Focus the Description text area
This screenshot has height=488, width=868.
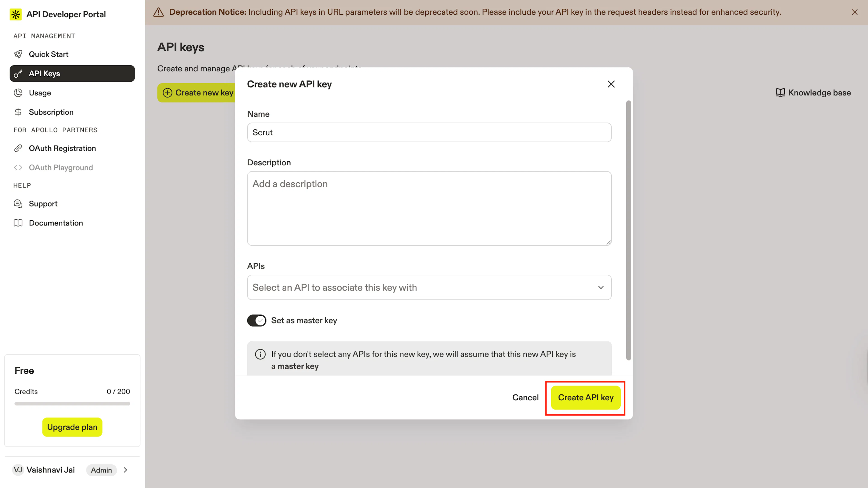pyautogui.click(x=429, y=208)
